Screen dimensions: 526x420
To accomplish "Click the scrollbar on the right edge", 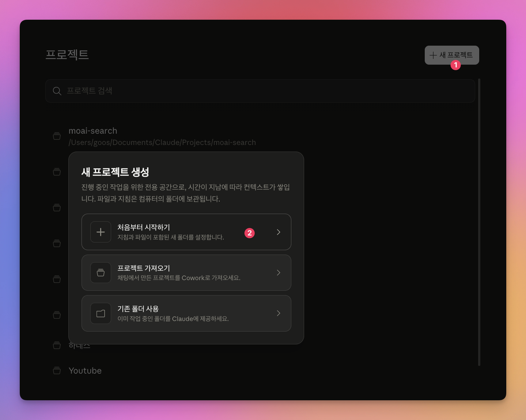I will (479, 219).
